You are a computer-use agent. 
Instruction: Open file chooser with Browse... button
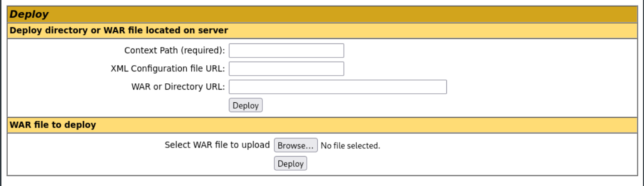pyautogui.click(x=296, y=145)
